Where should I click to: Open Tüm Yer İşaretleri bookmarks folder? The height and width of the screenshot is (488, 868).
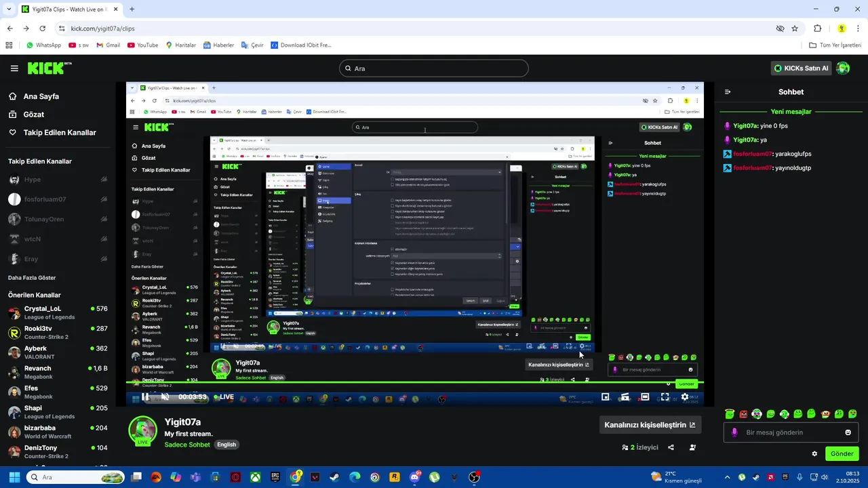click(835, 45)
